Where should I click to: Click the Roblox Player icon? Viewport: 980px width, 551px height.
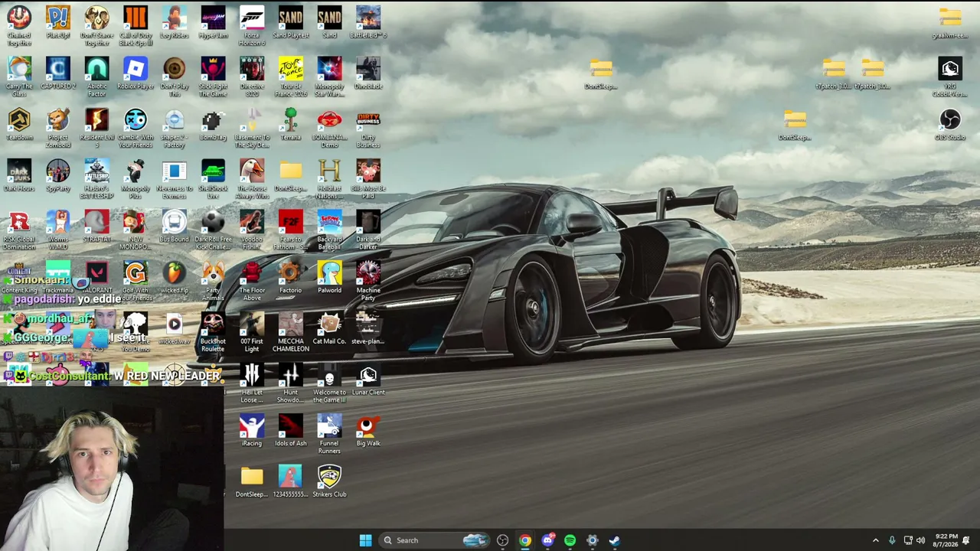click(x=136, y=74)
